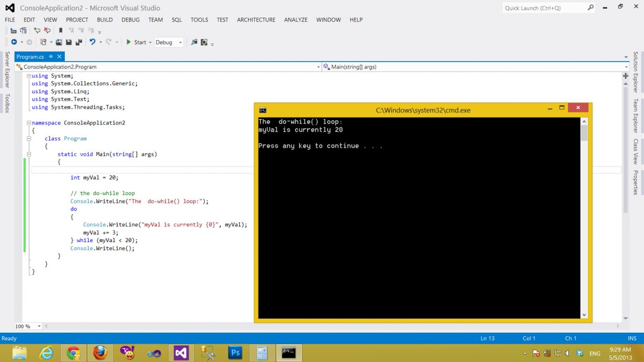Click the New Project toolbar icon
This screenshot has width=644, height=362.
[43, 42]
